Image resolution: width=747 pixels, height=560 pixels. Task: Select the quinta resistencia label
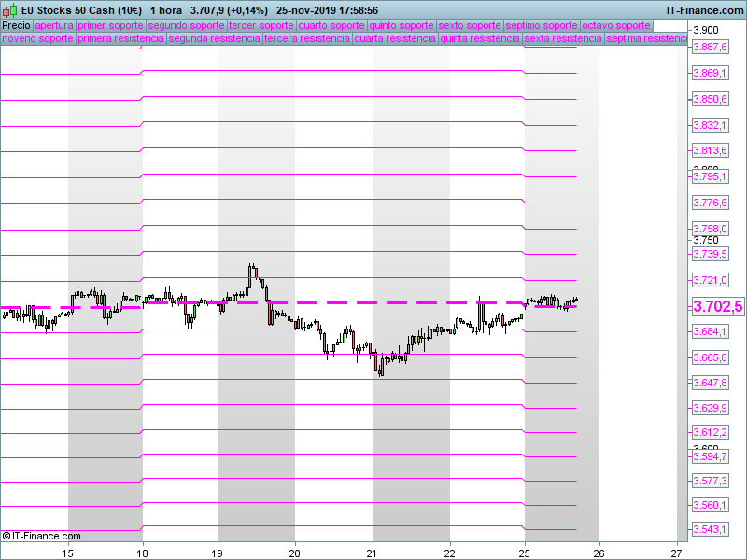click(480, 38)
